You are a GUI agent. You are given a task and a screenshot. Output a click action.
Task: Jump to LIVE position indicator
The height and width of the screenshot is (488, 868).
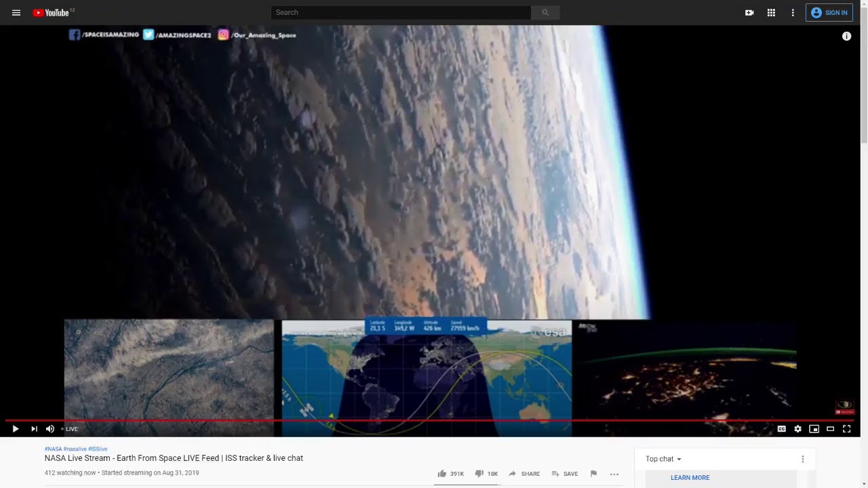(70, 429)
